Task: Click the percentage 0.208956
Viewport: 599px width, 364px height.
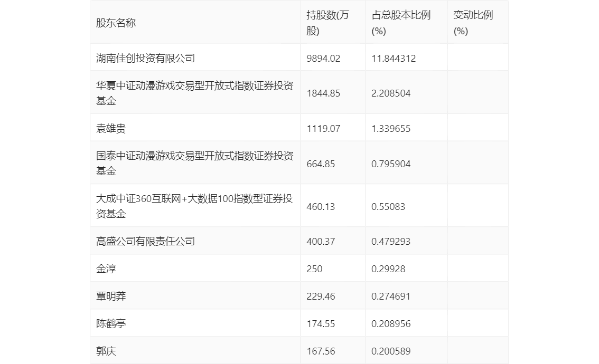Action: click(x=391, y=324)
